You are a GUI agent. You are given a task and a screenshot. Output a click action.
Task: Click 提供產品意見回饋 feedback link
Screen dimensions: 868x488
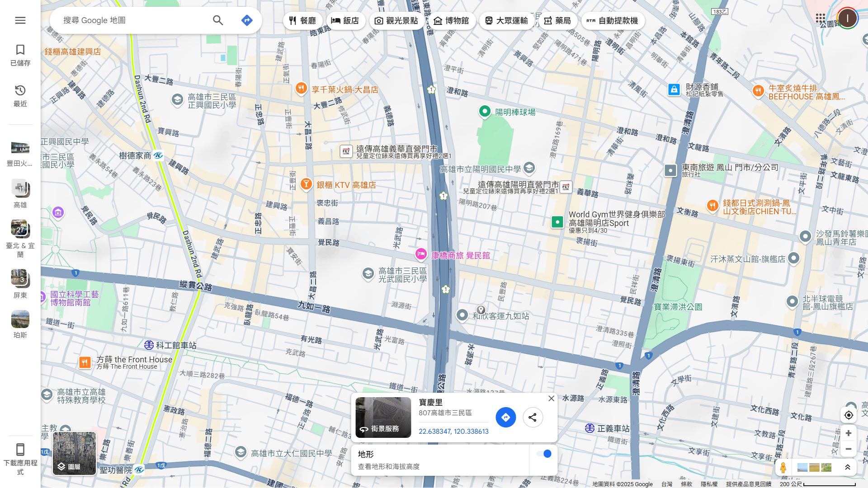(749, 484)
